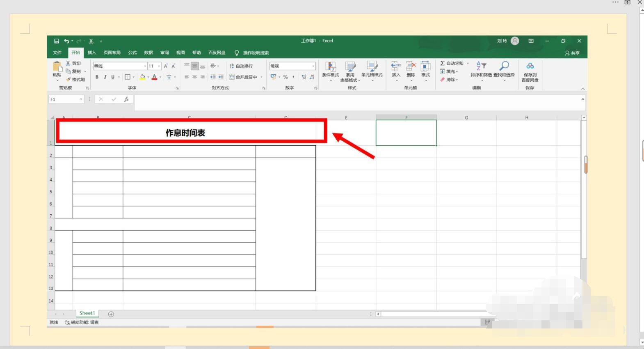The image size is (644, 349).
Task: Click the percent style % icon
Action: tap(285, 77)
